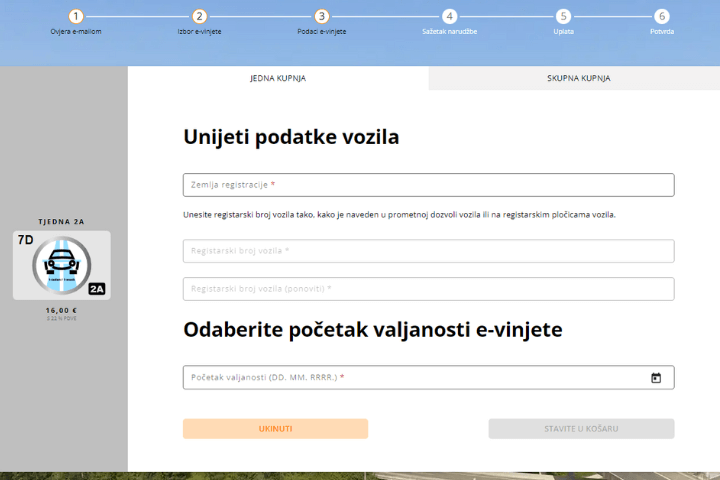
Task: Click the Uplata step label
Action: coord(563,32)
